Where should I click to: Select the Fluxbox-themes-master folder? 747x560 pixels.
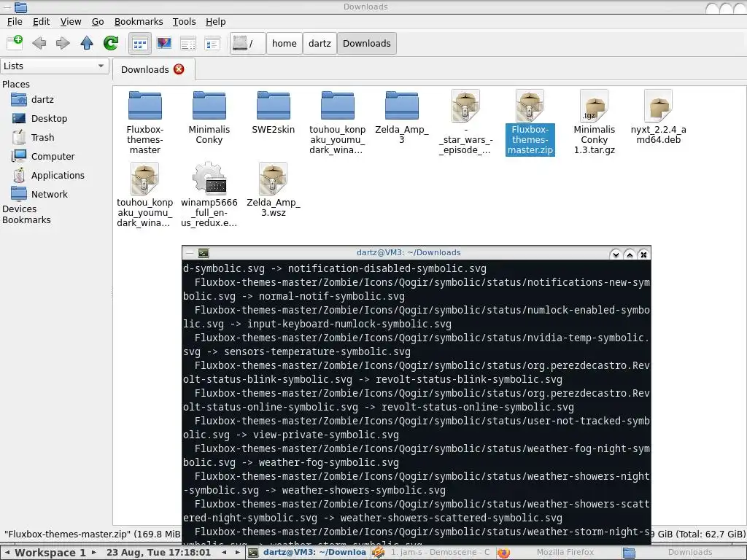pos(145,122)
